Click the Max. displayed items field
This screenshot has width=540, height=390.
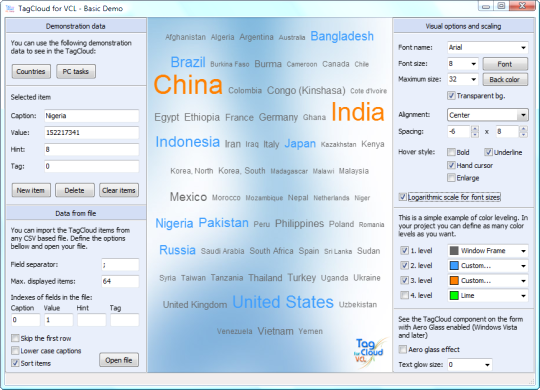(120, 281)
